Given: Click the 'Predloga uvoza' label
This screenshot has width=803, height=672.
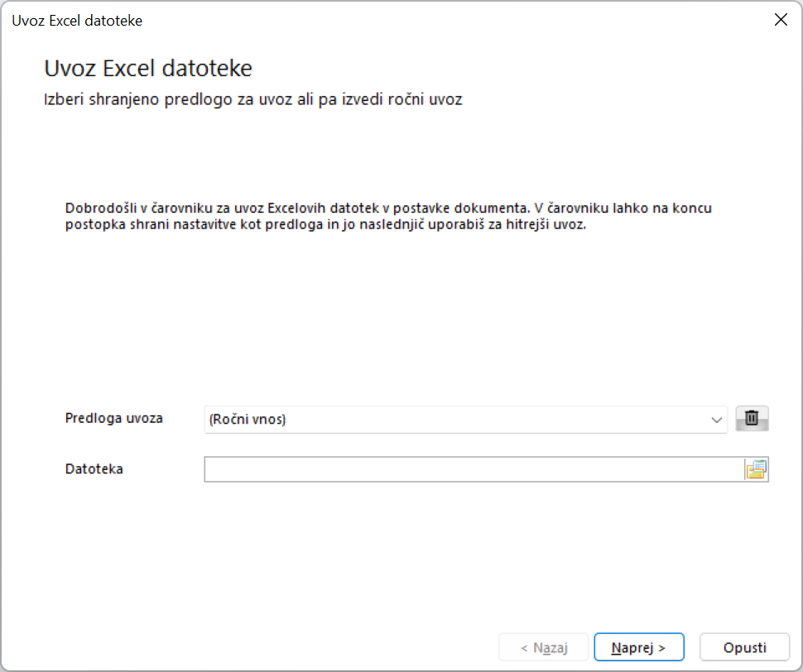Looking at the screenshot, I should [x=113, y=418].
